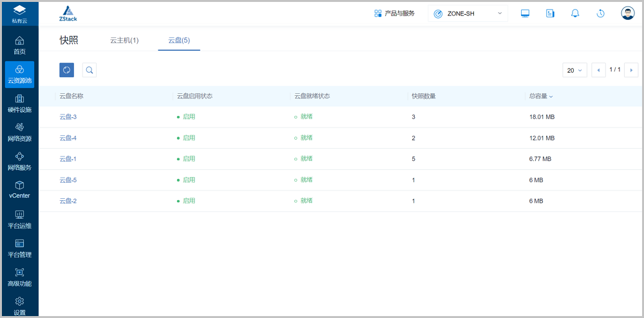644x318 pixels.
Task: Open 网络服务 network services sidebar section
Action: click(x=19, y=162)
